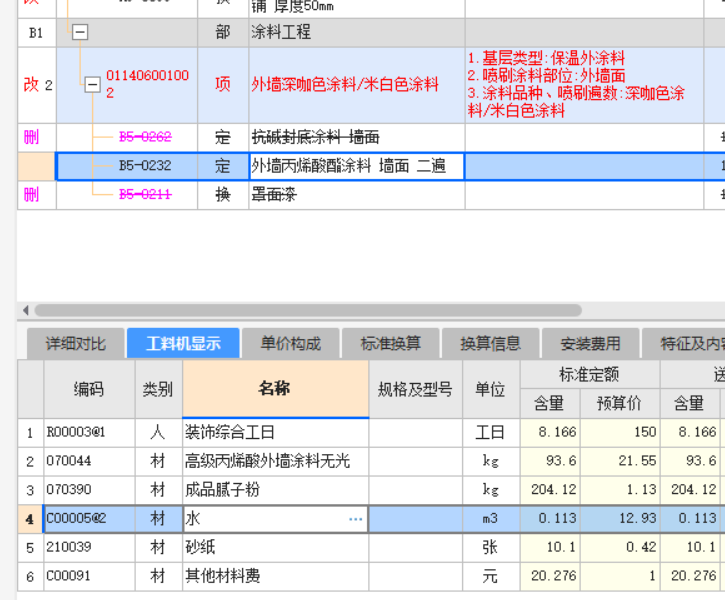Screen dimensions: 725x600
Task: Open the 安装费用 tab
Action: tap(590, 343)
